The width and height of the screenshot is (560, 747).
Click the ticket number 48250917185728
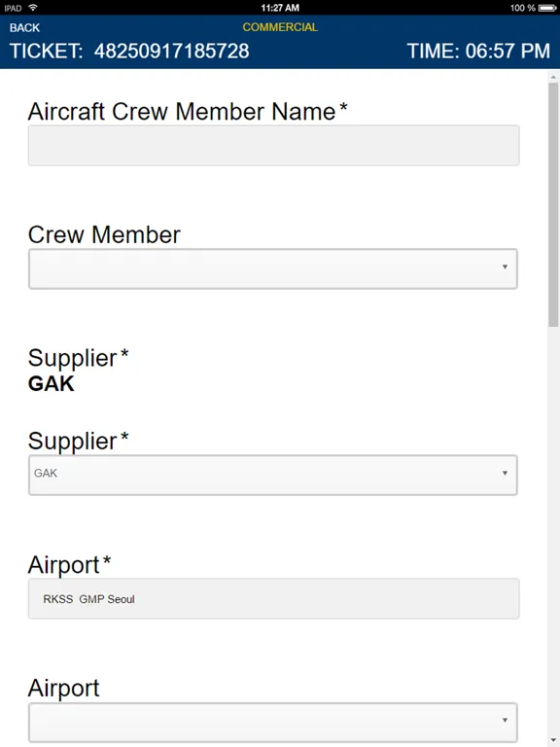tap(171, 51)
